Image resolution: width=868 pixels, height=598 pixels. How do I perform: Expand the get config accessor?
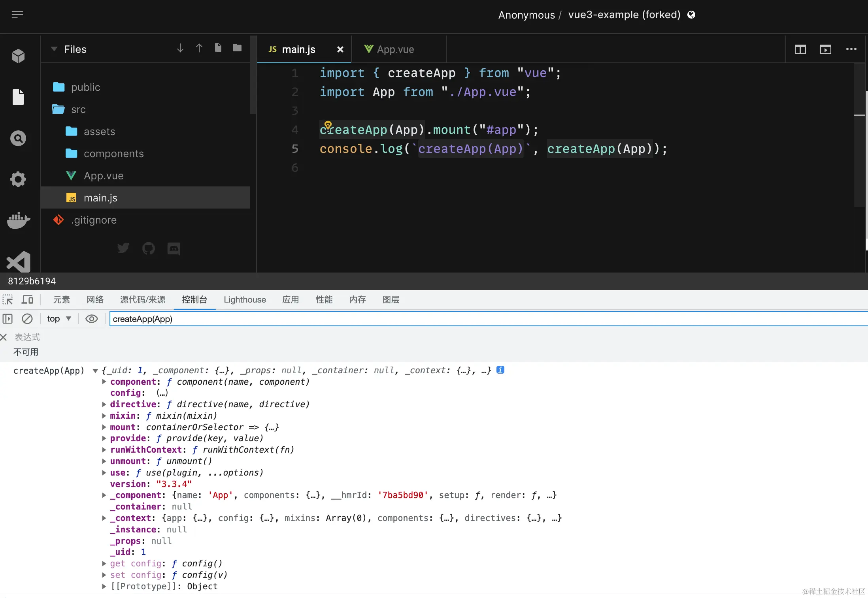pos(104,563)
